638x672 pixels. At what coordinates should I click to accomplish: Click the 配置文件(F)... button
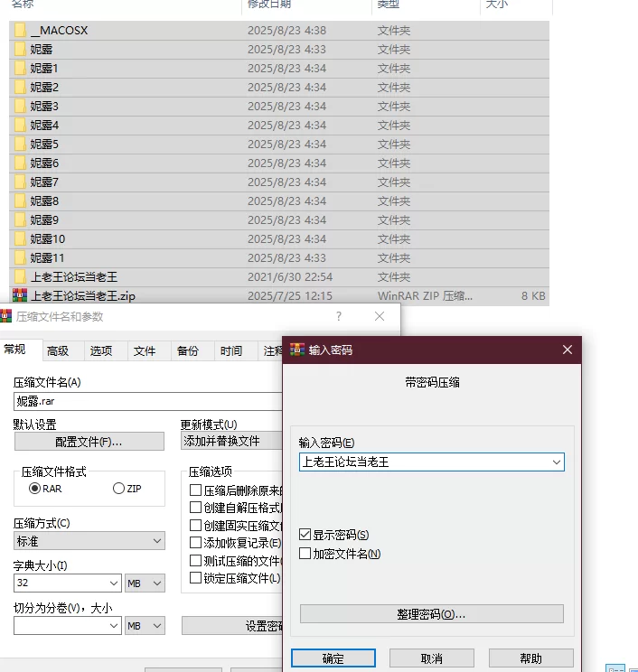tap(89, 441)
